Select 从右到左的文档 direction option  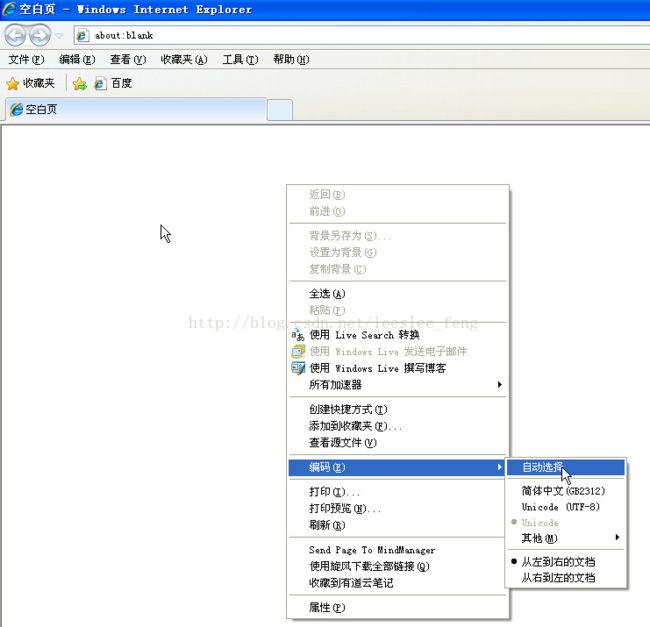[x=565, y=578]
